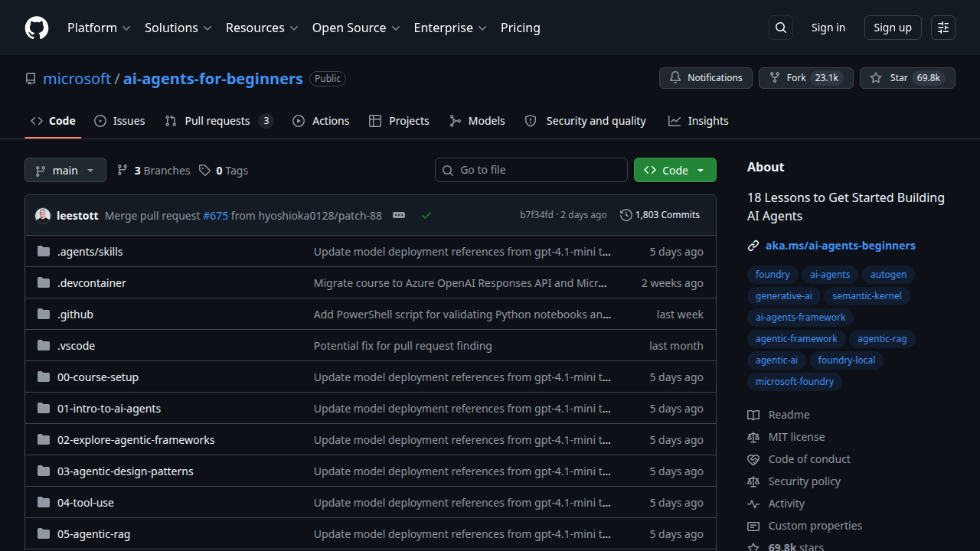This screenshot has width=980, height=551.
Task: Open the ai-agents-for-beginners repository link
Action: [x=213, y=79]
